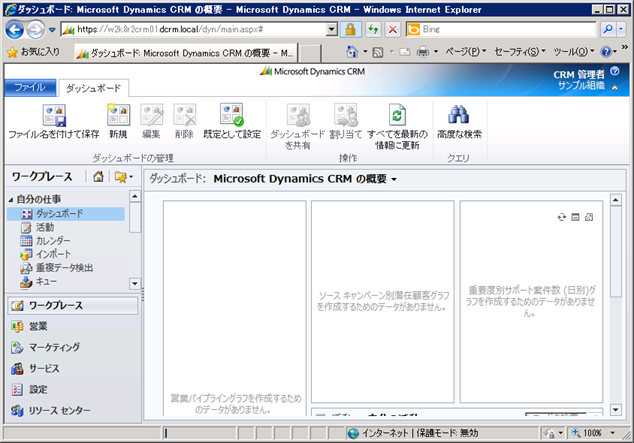Switch to the ワークプレース area
The image size is (634, 443).
(73, 306)
